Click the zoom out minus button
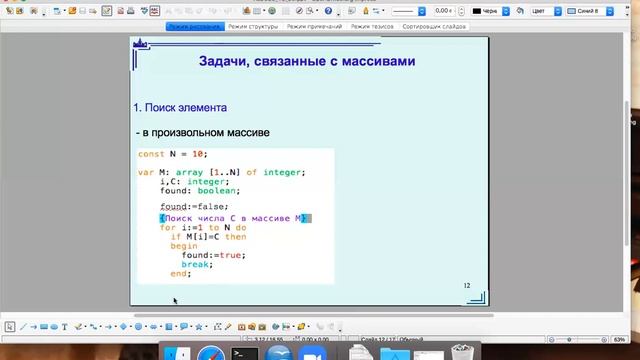This screenshot has width=640, height=360. pos(551,340)
